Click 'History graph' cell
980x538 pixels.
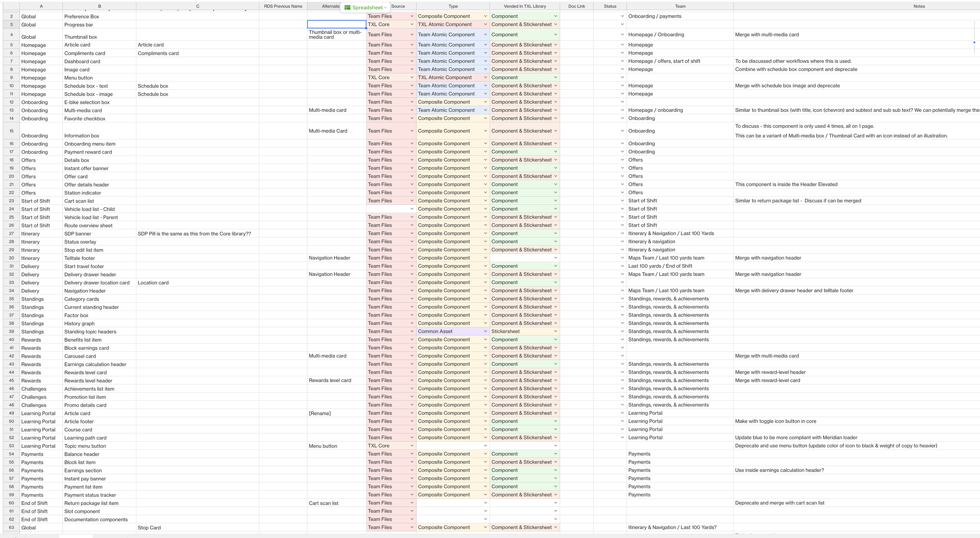pyautogui.click(x=100, y=324)
